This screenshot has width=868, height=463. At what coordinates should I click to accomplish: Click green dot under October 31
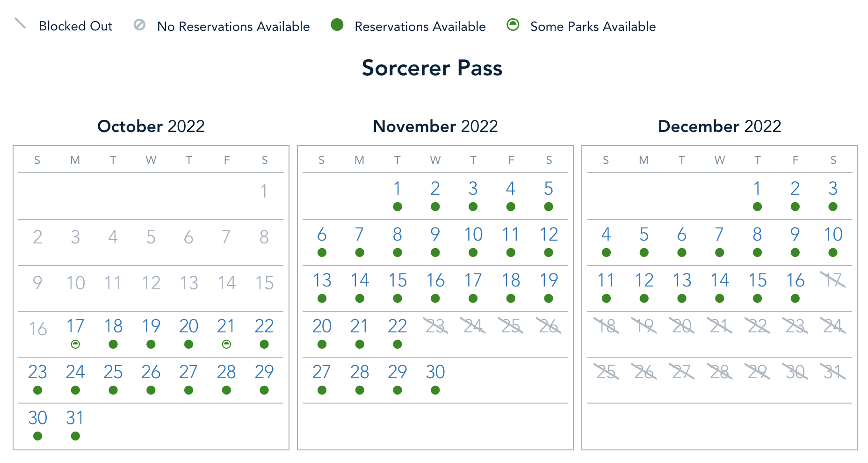click(75, 436)
